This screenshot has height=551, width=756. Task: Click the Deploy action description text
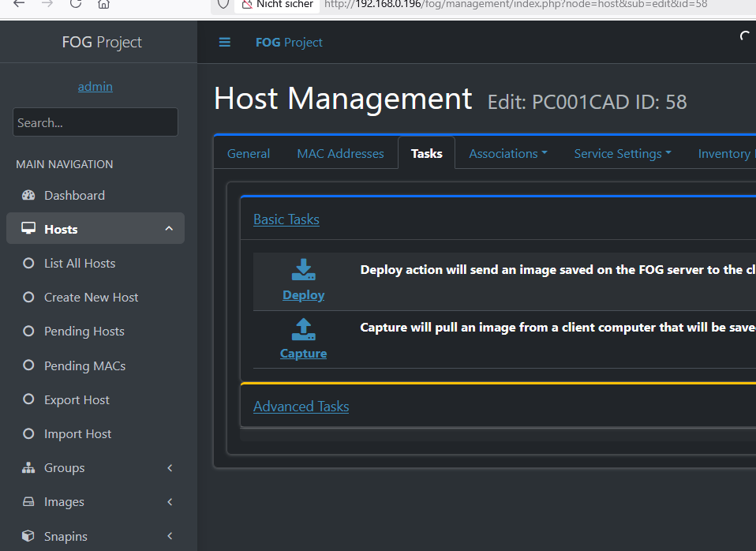point(558,270)
